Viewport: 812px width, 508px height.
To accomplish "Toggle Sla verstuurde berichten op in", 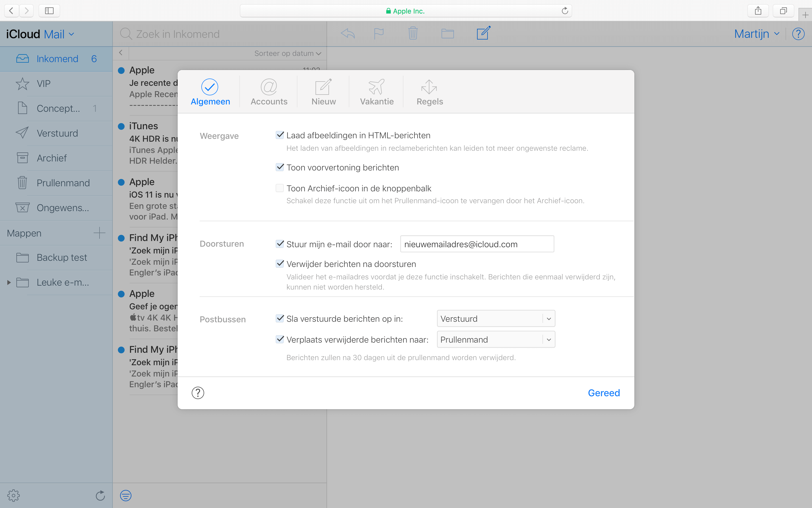I will pyautogui.click(x=280, y=319).
